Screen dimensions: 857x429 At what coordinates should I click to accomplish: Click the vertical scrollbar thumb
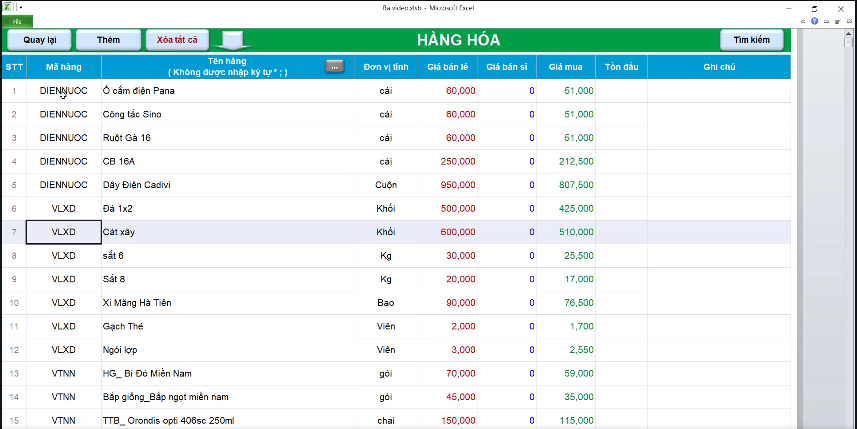coord(848,43)
